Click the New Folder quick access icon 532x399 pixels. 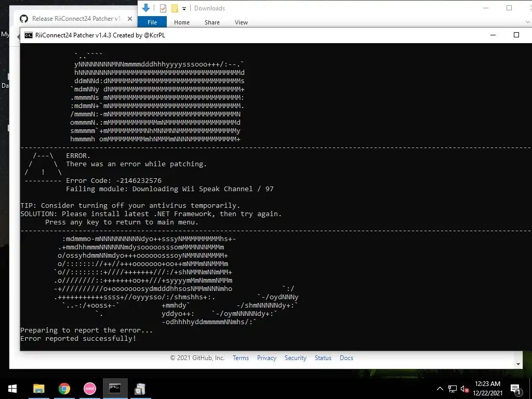(x=175, y=8)
